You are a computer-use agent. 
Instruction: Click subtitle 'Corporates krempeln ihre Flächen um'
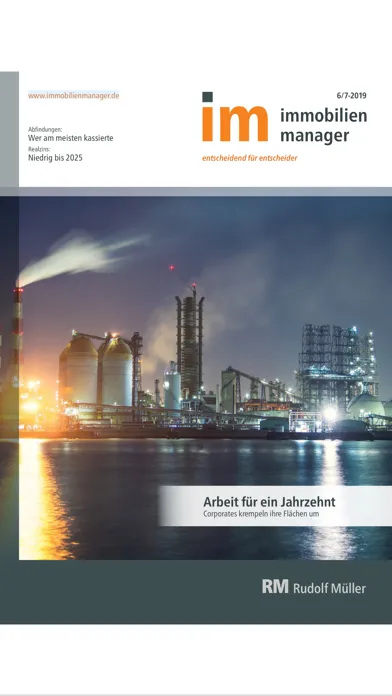261,514
